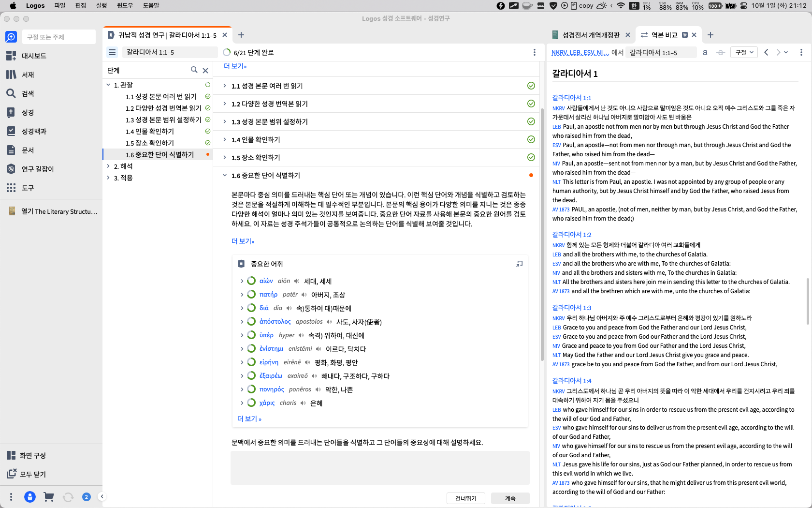This screenshot has height=508, width=812.
Task: Click the sync status icon
Action: point(68,497)
